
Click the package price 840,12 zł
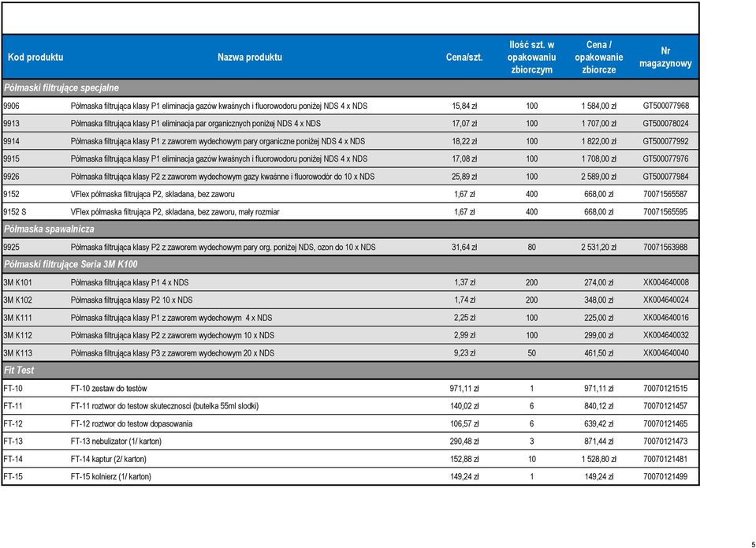[x=599, y=406]
